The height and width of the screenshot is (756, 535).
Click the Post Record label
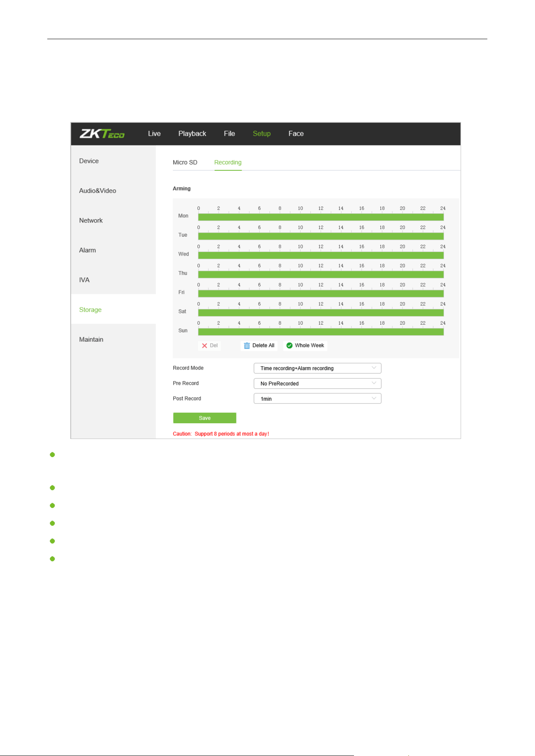(187, 399)
